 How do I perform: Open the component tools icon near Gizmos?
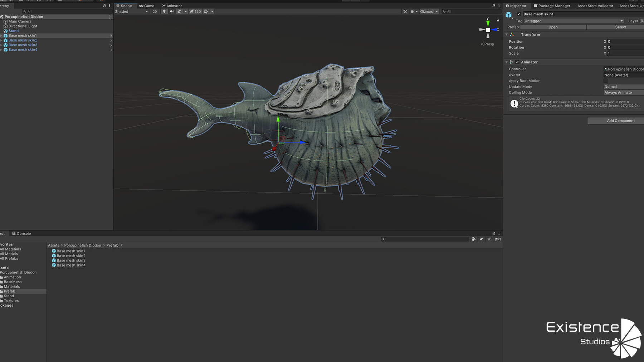[405, 11]
